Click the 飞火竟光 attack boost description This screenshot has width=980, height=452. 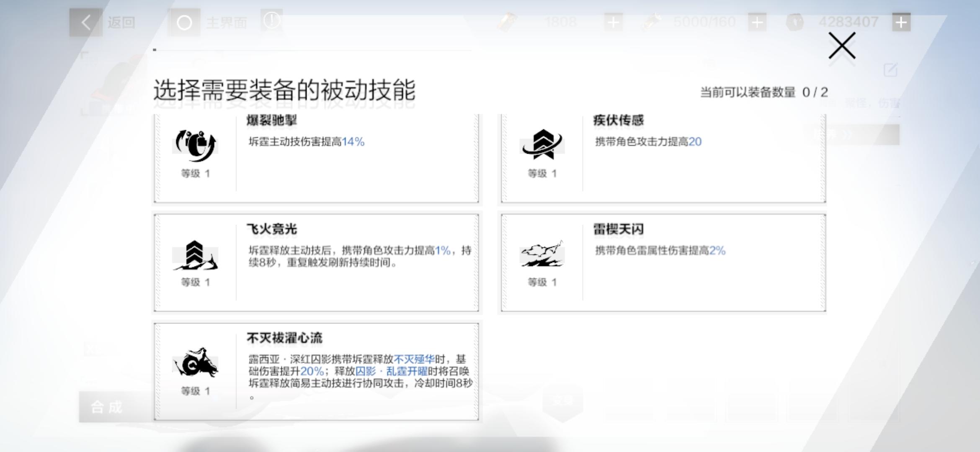360,257
